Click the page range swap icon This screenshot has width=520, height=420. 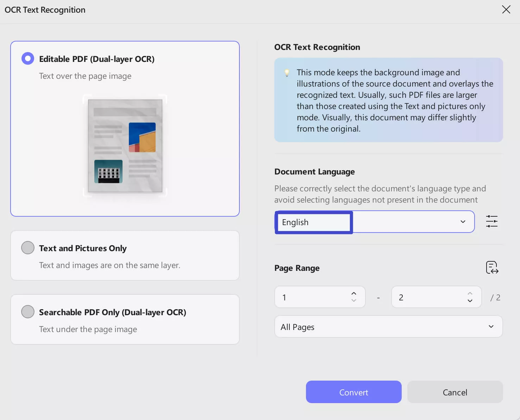[492, 268]
